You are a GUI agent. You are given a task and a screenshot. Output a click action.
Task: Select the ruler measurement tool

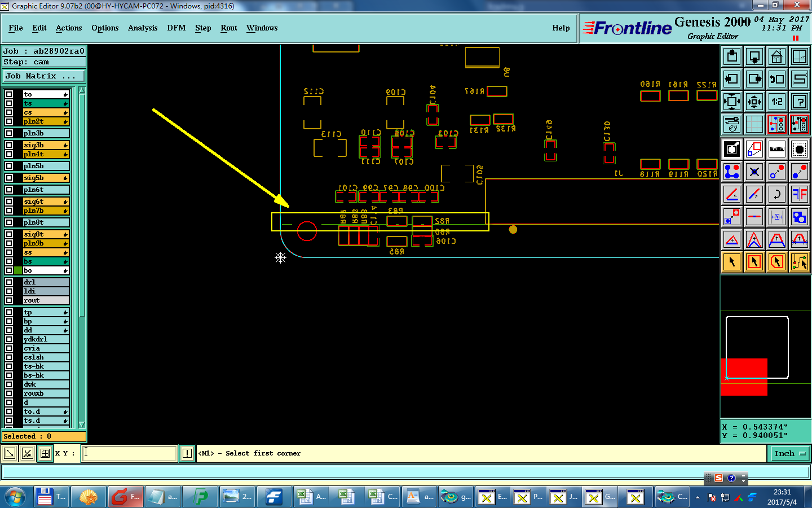tap(777, 149)
